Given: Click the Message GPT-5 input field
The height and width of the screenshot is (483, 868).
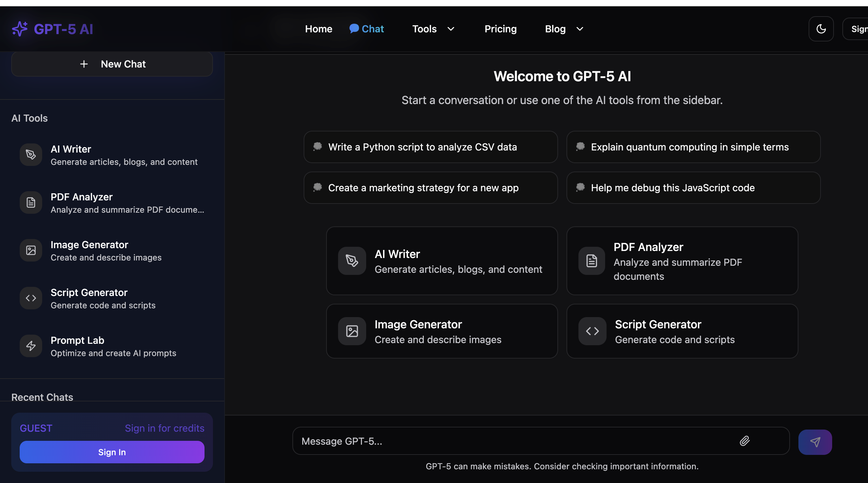Looking at the screenshot, I should [x=513, y=441].
